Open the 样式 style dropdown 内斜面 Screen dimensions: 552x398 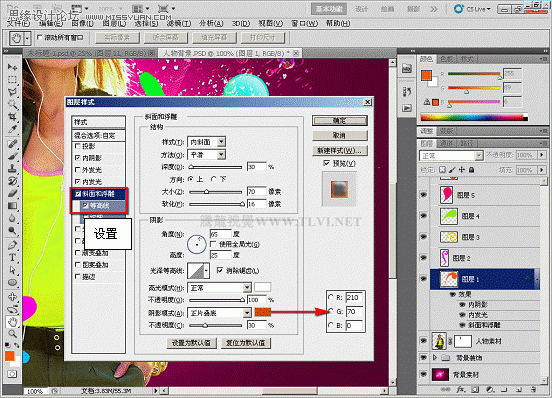(207, 142)
